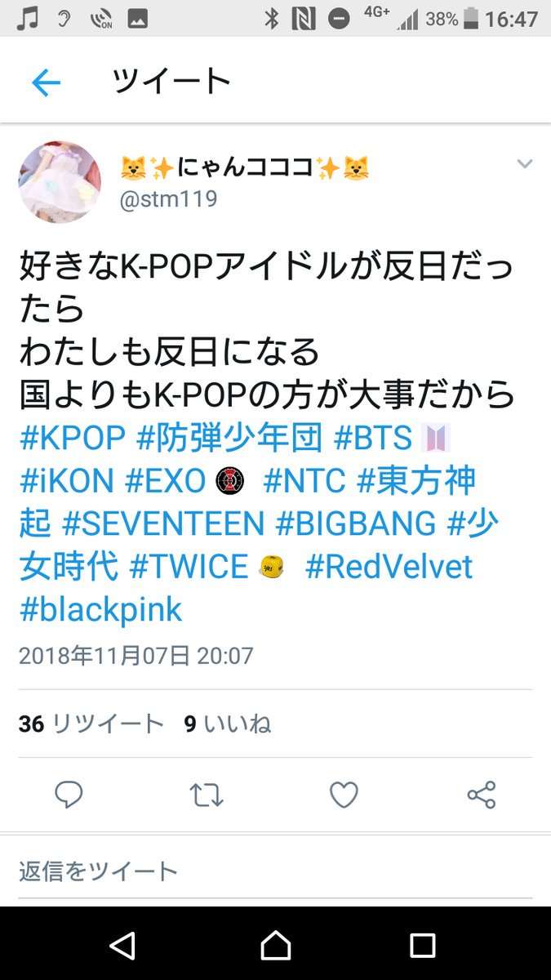Open the #blackpink hashtag link
The width and height of the screenshot is (551, 980).
coord(100,609)
